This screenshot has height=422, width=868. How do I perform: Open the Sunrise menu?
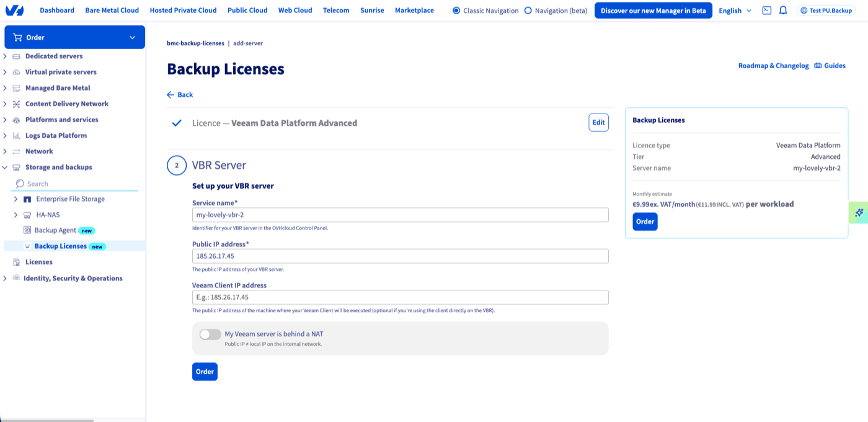[372, 11]
